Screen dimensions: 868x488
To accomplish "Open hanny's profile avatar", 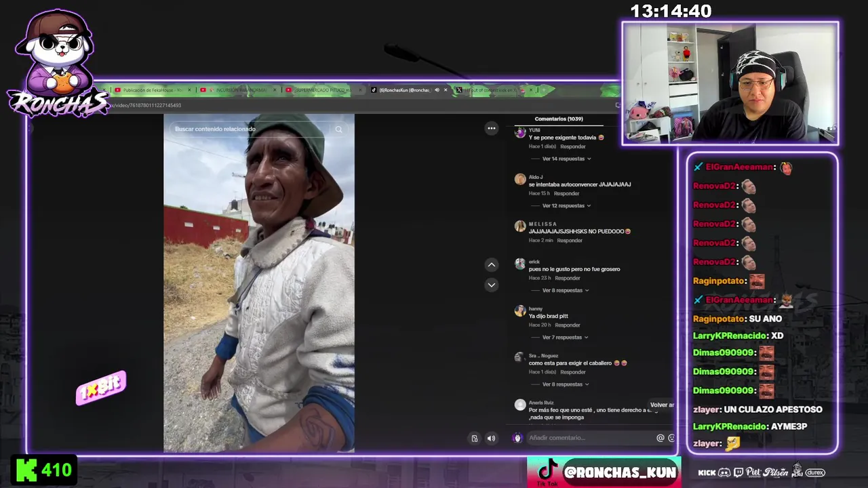I will (520, 311).
